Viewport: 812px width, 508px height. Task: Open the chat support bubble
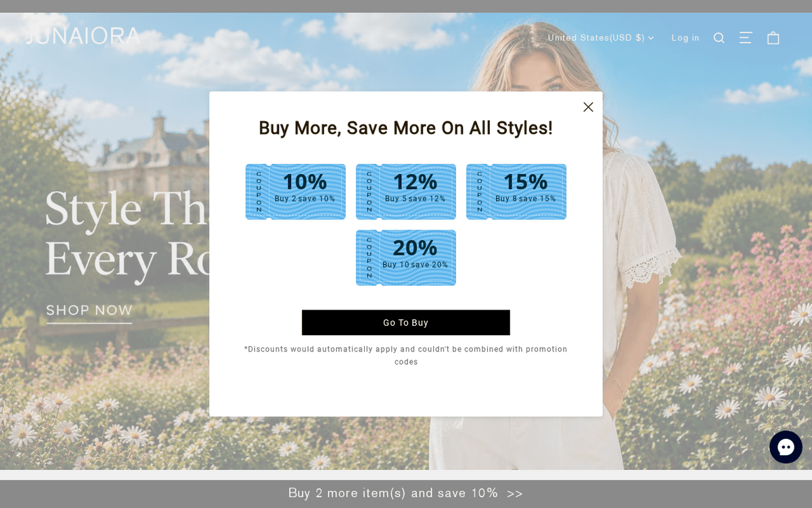[x=786, y=447]
